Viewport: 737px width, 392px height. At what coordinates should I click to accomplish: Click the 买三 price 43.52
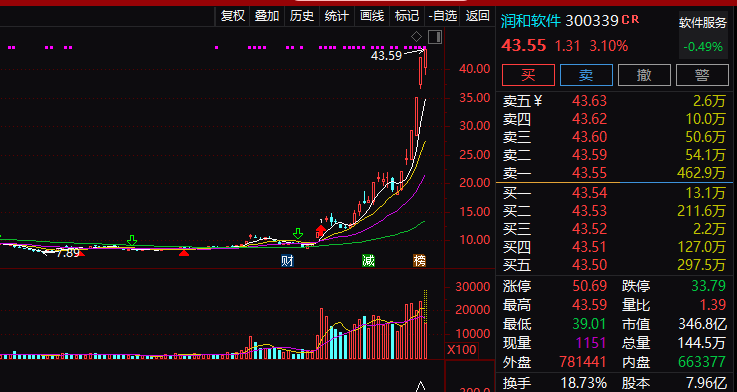coord(589,229)
